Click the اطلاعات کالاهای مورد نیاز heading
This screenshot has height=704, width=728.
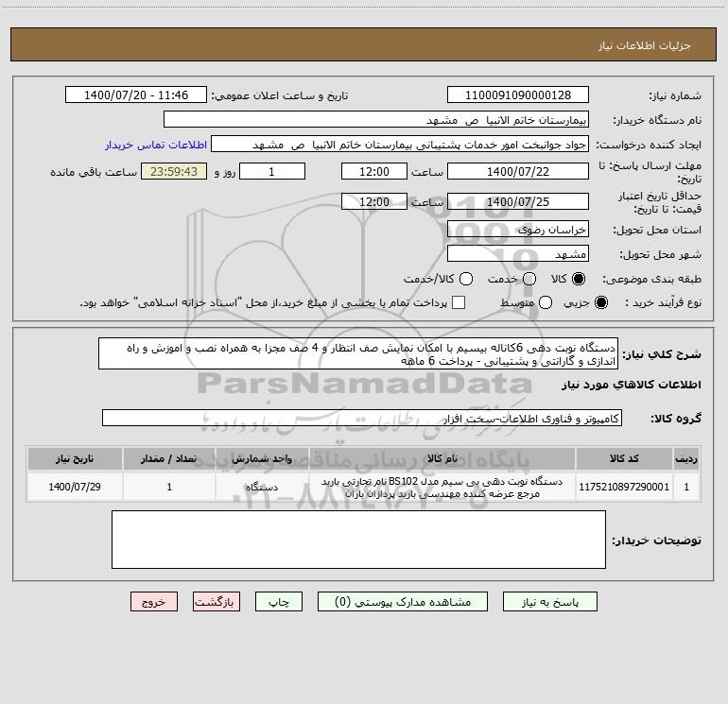point(631,385)
